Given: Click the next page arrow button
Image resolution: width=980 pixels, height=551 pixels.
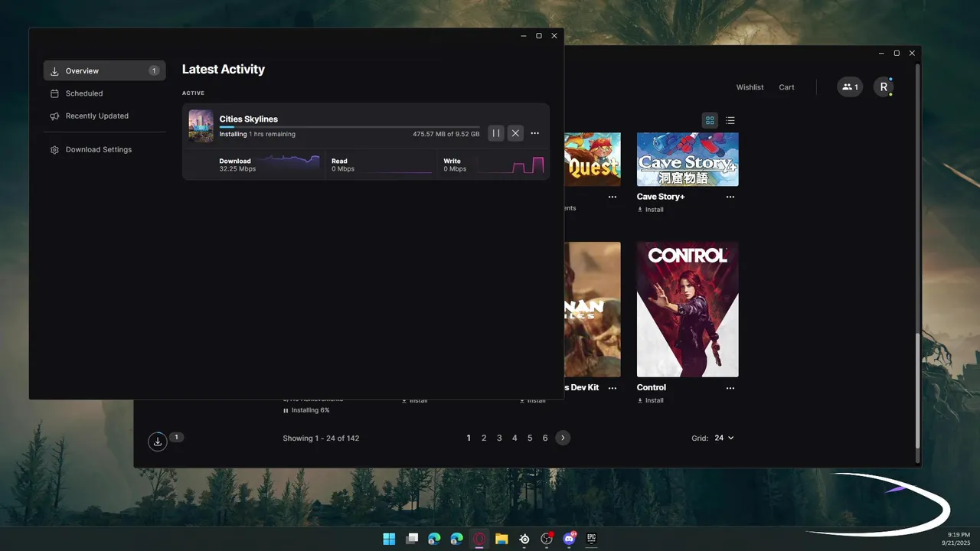Looking at the screenshot, I should coord(563,438).
